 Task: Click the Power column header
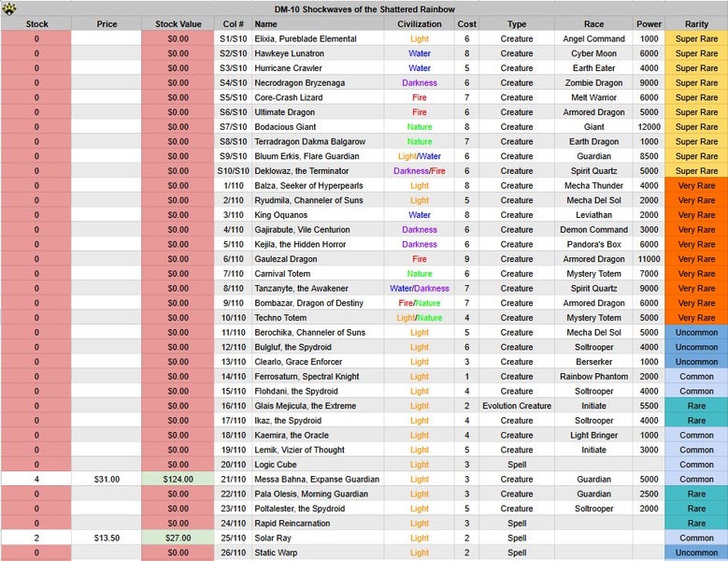point(649,24)
